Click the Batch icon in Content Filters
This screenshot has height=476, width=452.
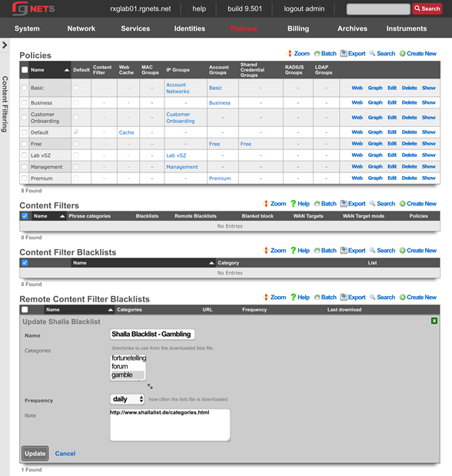(317, 204)
